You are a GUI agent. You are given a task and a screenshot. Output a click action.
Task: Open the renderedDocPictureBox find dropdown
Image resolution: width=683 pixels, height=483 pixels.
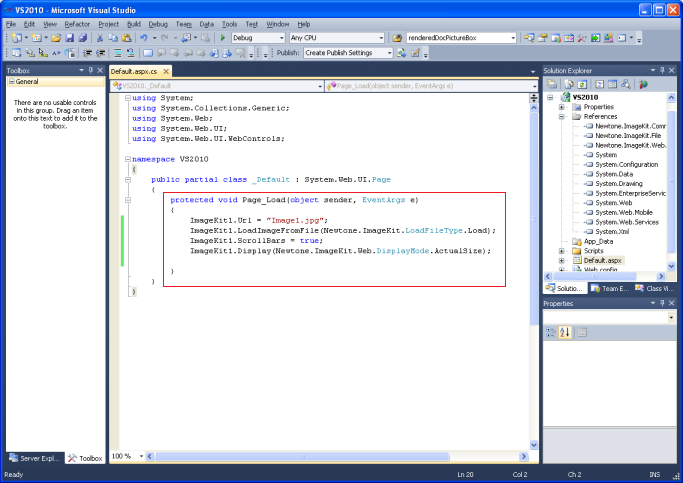pos(513,38)
